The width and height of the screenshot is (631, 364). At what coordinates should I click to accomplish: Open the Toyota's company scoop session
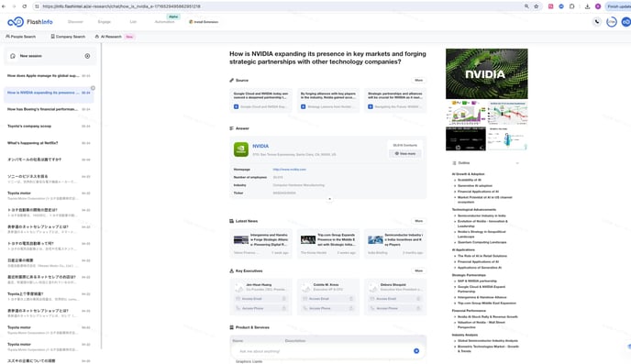click(49, 127)
